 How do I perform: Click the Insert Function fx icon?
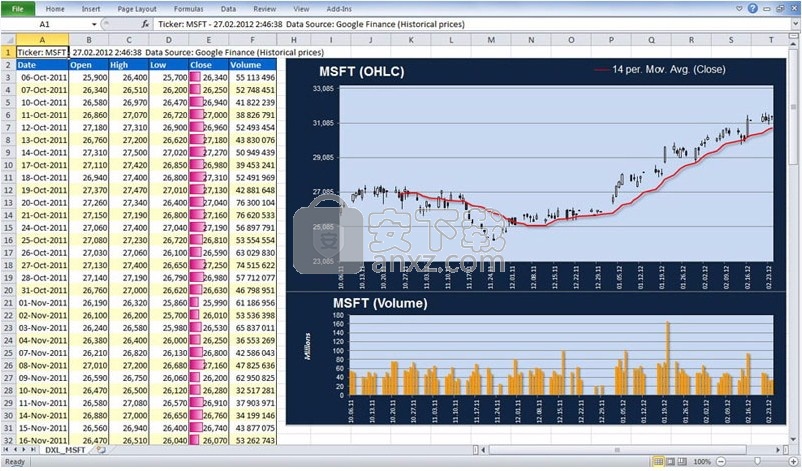pos(145,23)
